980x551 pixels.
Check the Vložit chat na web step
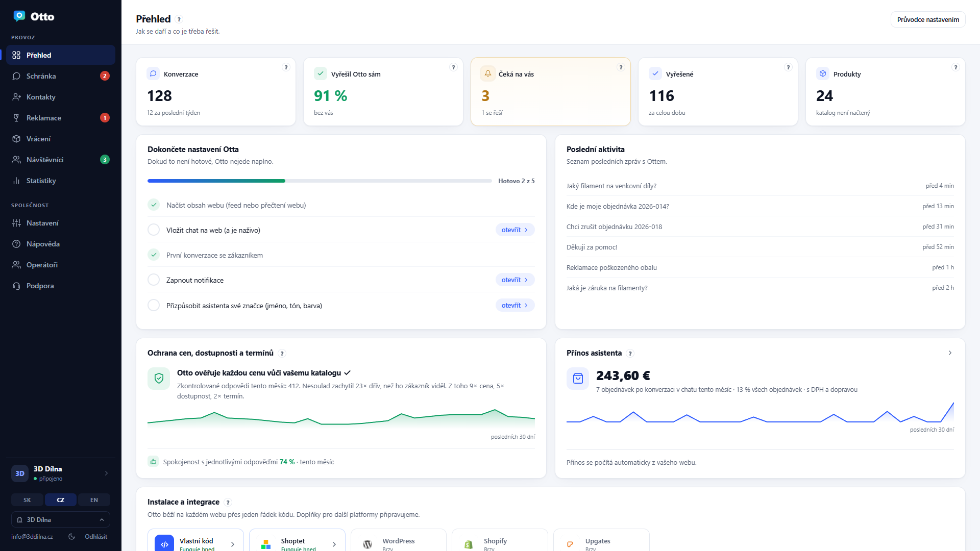click(x=154, y=230)
